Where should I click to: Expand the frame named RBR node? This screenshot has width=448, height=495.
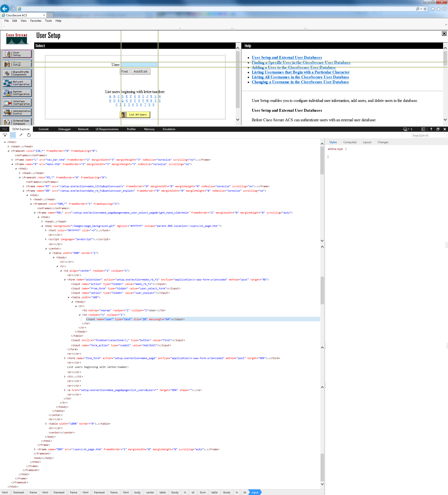(x=35, y=449)
